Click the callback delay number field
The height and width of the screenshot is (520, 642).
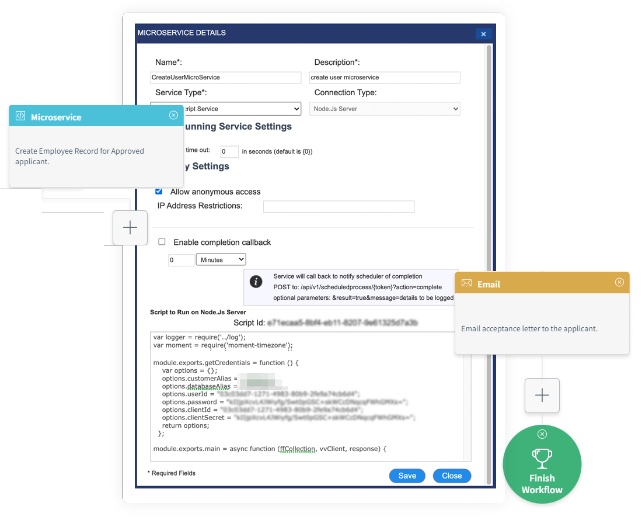click(x=181, y=260)
